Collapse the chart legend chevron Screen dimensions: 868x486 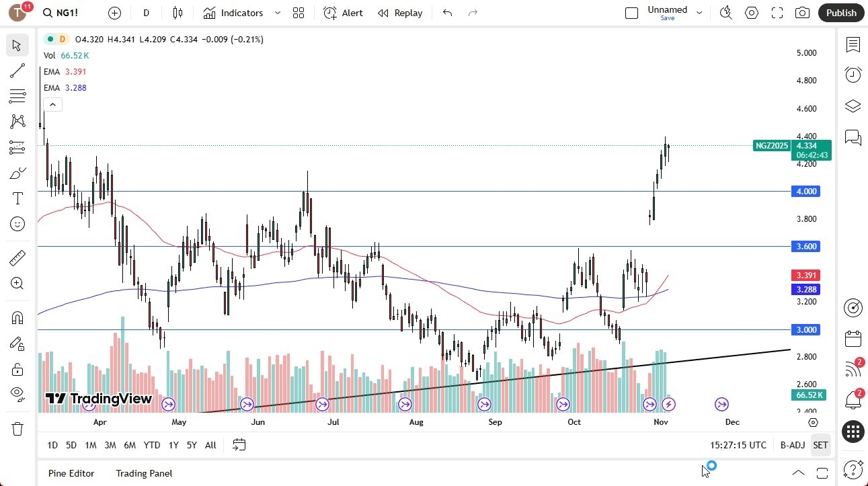52,104
